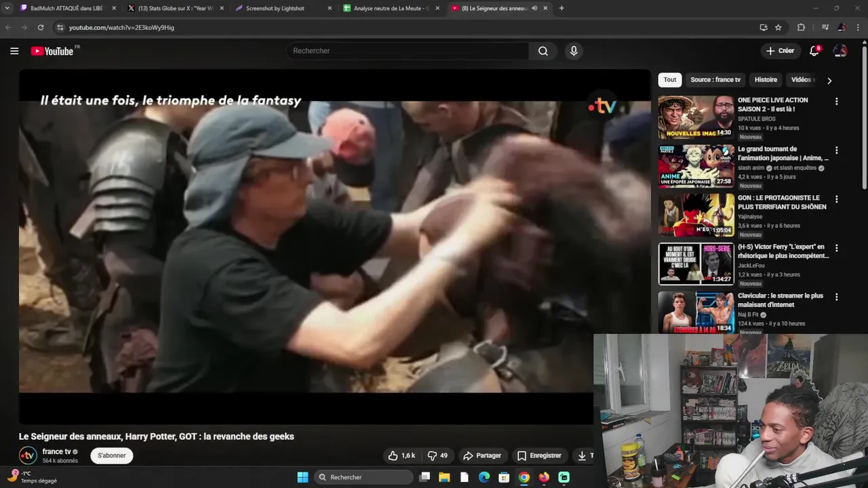Viewport: 868px width, 488px height.
Task: Like the video with thumbs up
Action: 401,455
